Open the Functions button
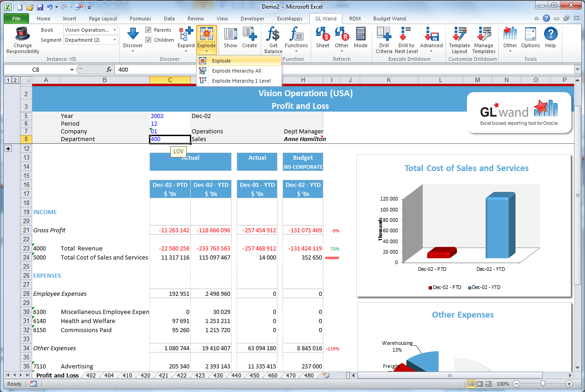Viewport: 585px width, 392px height. pos(296,39)
